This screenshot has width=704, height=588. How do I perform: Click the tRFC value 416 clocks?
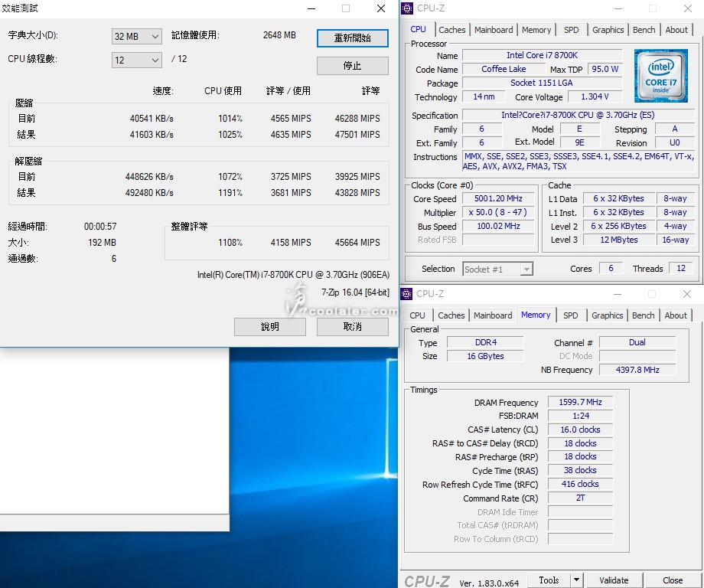(580, 484)
